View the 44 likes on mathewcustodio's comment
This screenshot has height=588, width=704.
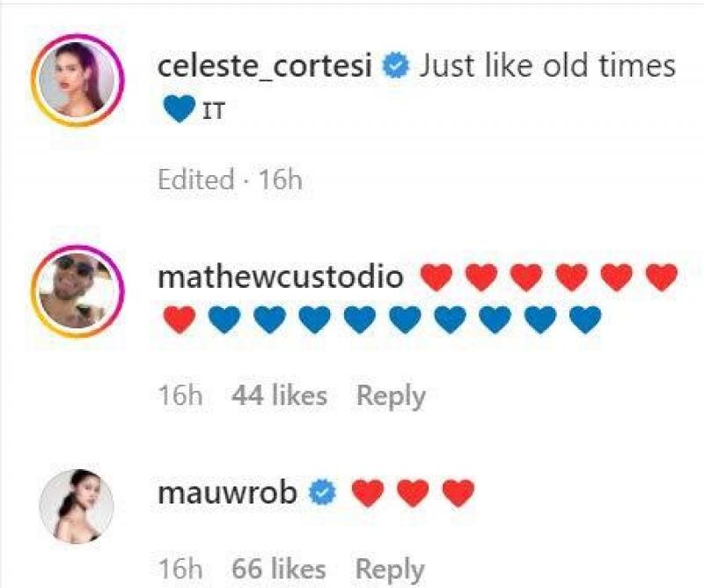(279, 396)
